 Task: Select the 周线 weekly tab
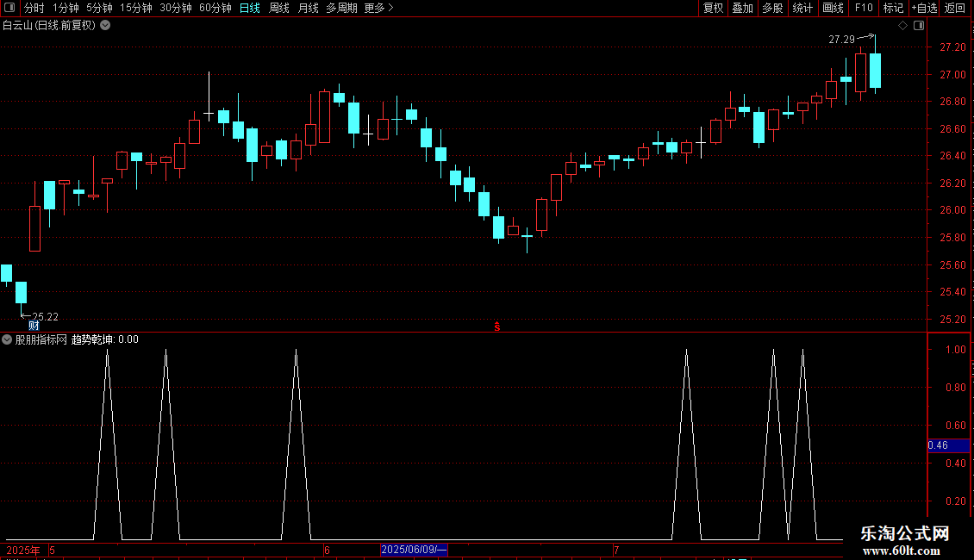(279, 8)
